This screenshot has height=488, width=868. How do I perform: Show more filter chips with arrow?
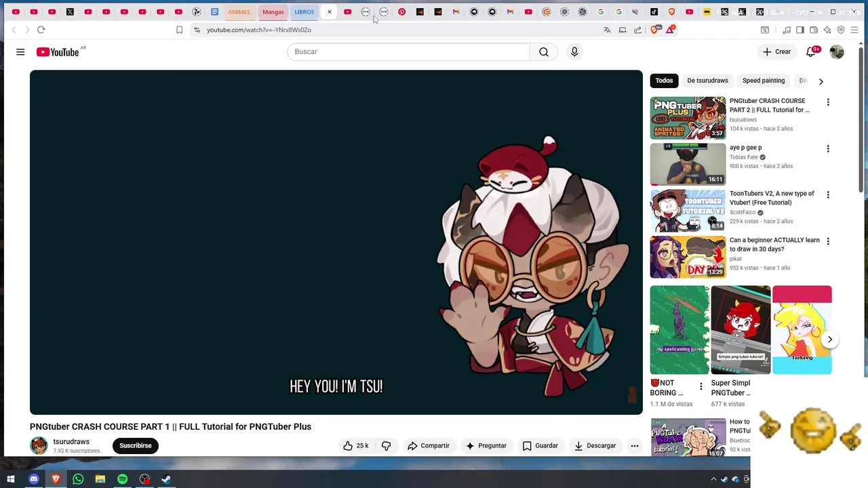(x=821, y=81)
